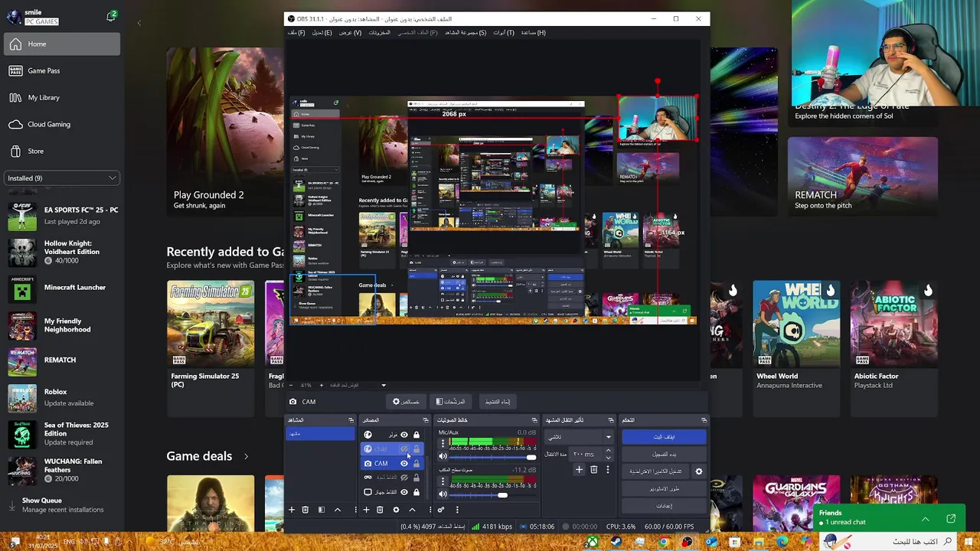
Task: Open sources panel three-dot menu
Action: point(430,510)
